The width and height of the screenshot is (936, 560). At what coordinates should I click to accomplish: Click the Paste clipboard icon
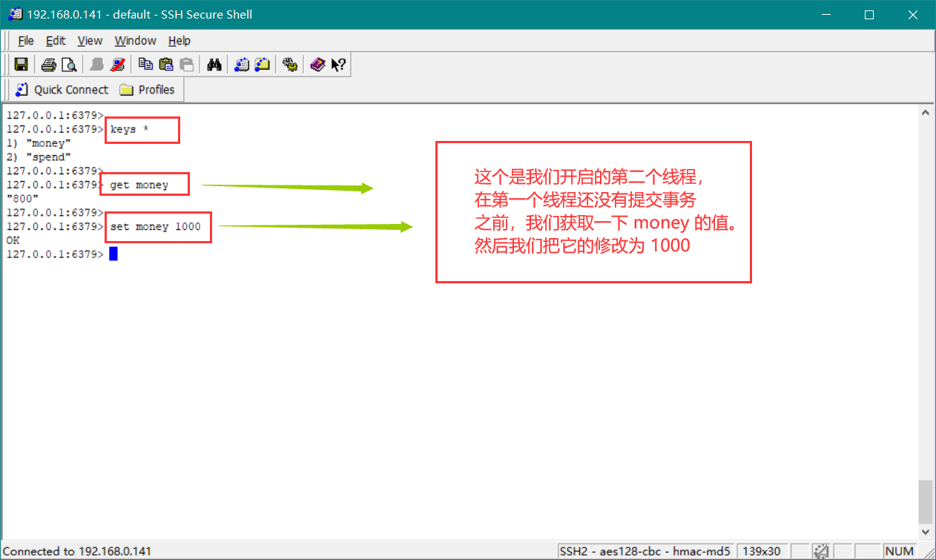point(166,65)
